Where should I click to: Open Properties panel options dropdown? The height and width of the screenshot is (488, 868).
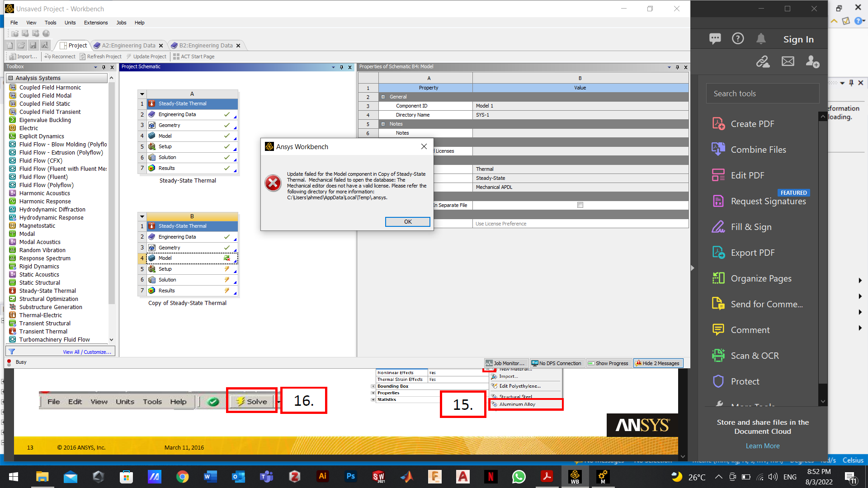[669, 67]
